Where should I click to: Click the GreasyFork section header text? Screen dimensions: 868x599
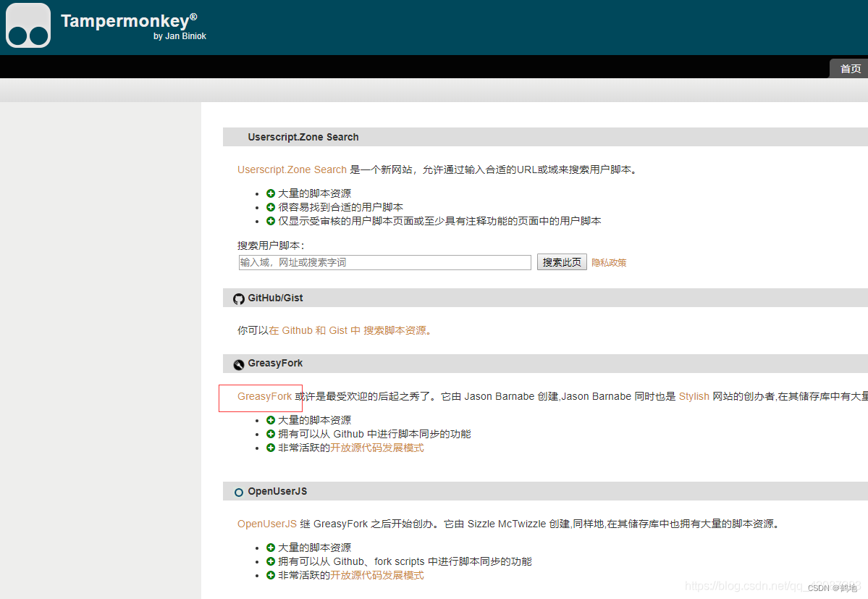[x=275, y=363]
